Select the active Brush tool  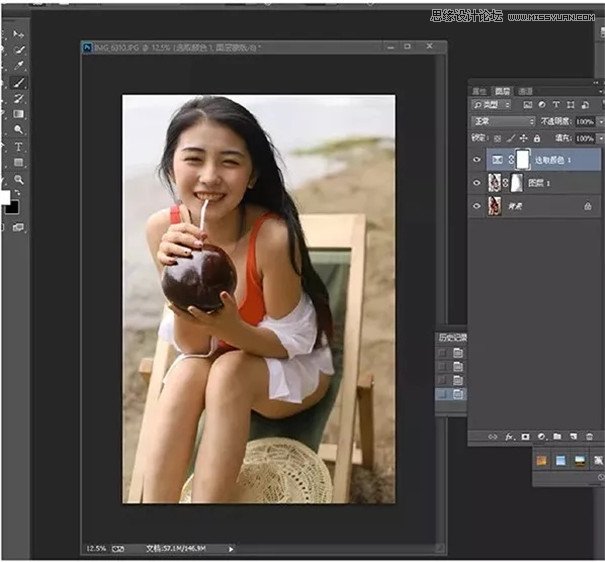pos(19,82)
